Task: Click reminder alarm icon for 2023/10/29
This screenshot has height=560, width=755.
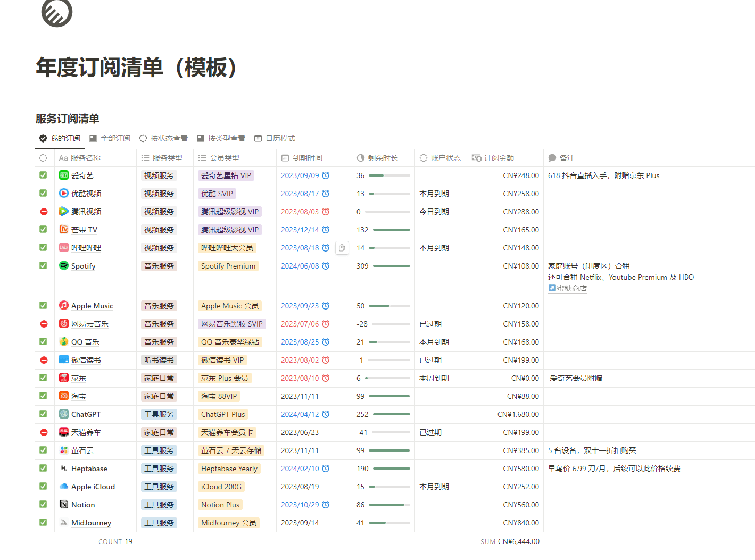Action: 326,505
